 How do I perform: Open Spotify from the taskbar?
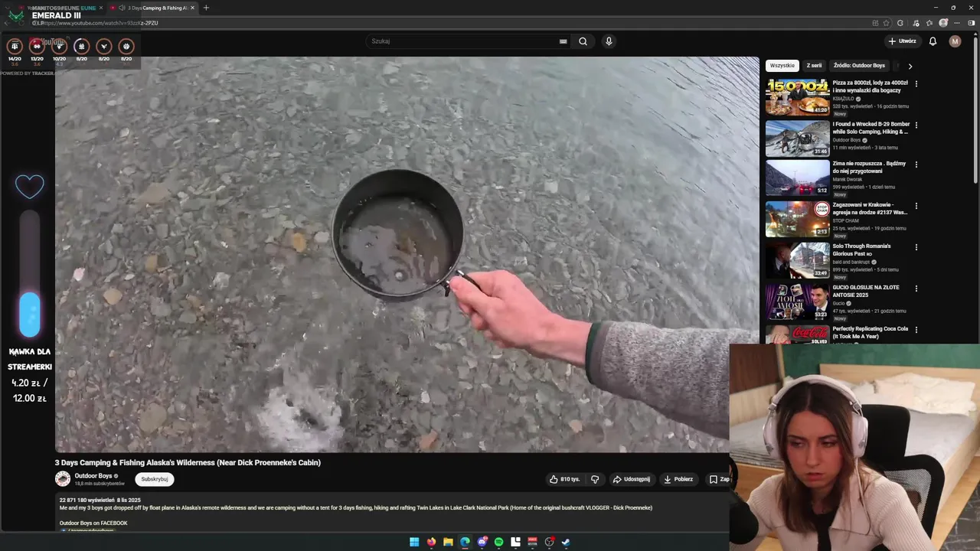[498, 542]
